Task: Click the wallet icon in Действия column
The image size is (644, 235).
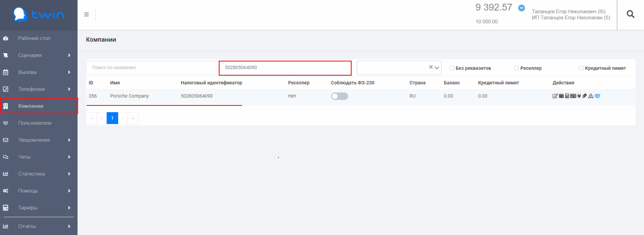Action: pos(561,96)
